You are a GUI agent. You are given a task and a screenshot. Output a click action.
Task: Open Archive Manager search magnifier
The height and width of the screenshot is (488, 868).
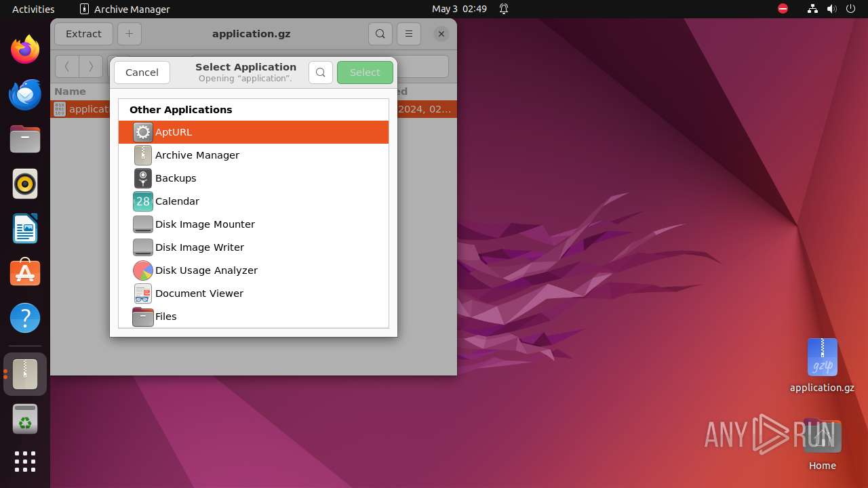coord(380,34)
